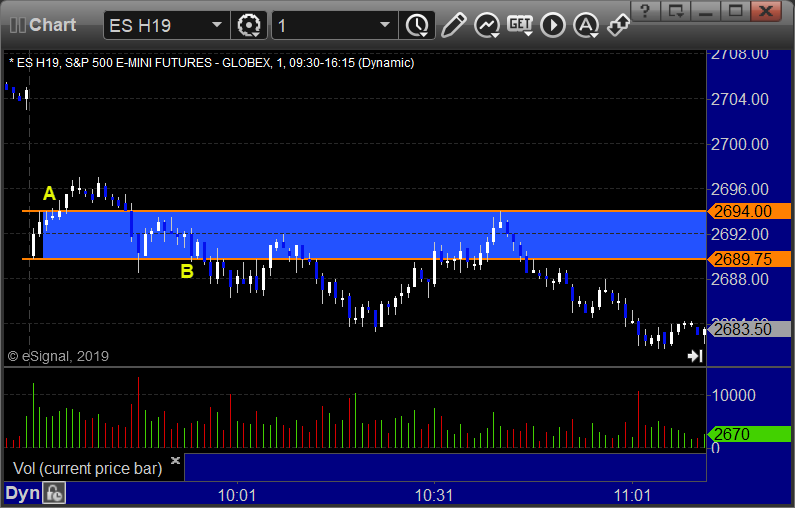Click the 10000 volume axis label
This screenshot has width=795, height=508.
[734, 395]
